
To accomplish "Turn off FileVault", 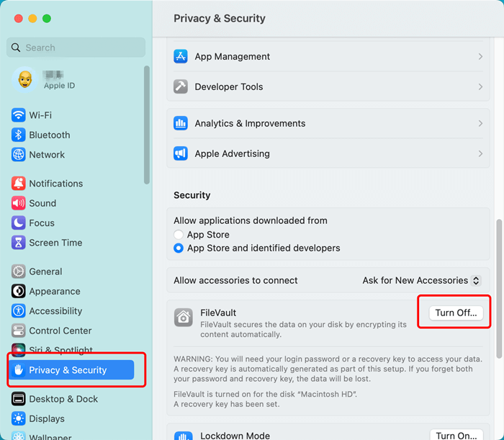I will [456, 313].
